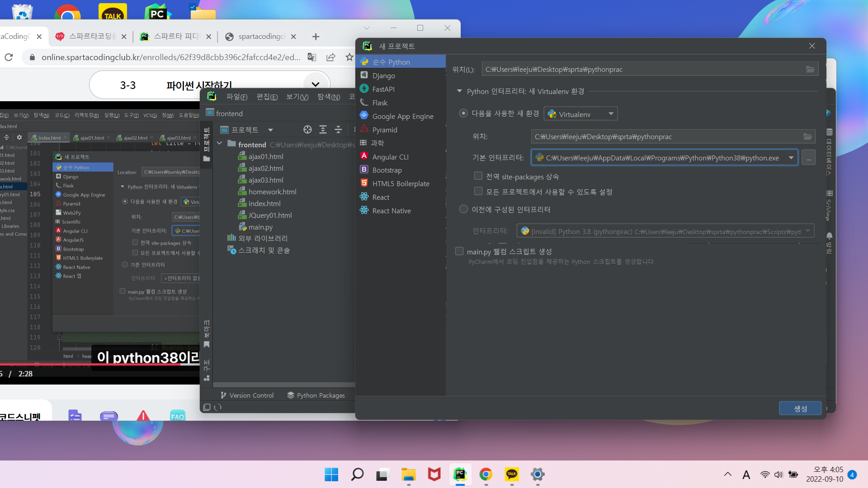Open 파일(F) menu in PyCharm
This screenshot has width=868, height=488.
click(237, 97)
